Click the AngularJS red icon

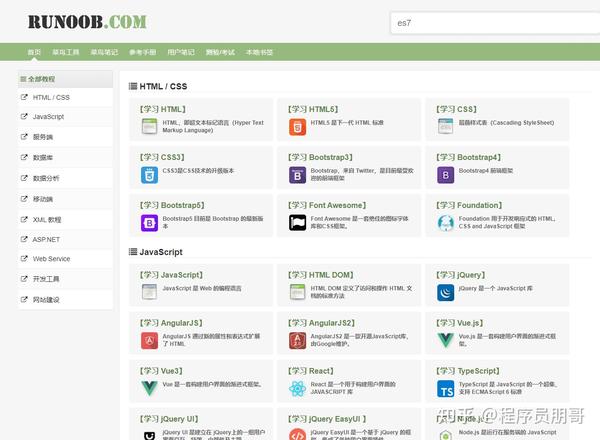[149, 341]
